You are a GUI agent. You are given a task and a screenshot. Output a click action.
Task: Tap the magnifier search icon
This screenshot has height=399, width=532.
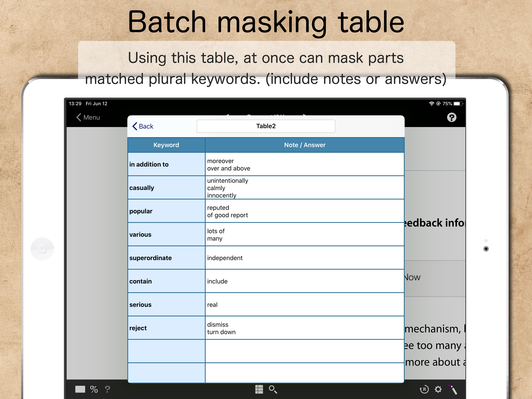tap(273, 389)
